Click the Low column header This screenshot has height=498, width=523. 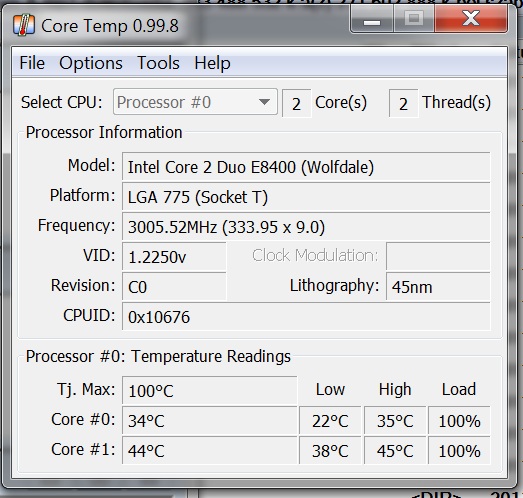pos(330,389)
